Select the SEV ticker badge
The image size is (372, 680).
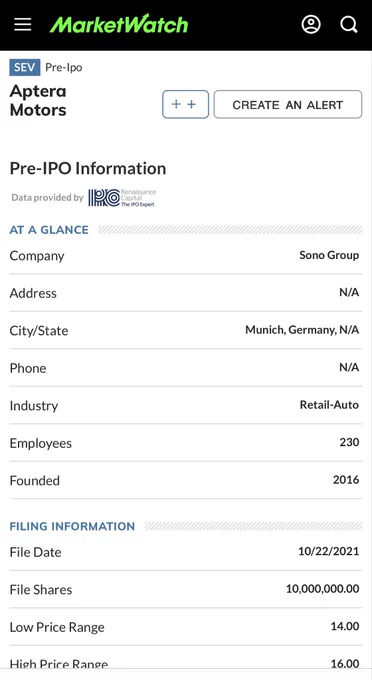click(25, 68)
